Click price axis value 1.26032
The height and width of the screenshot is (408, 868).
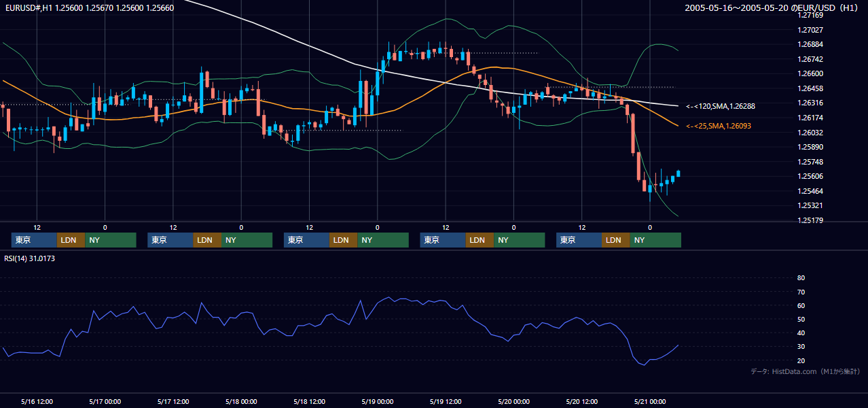tap(810, 133)
